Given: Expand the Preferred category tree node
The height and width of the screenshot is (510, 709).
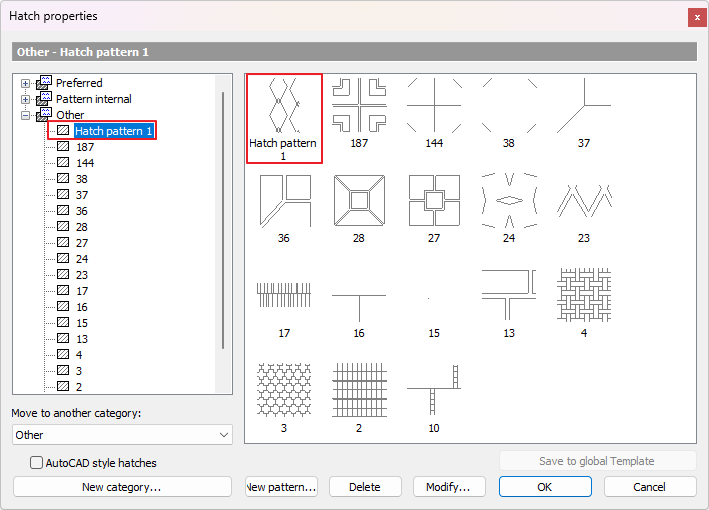Looking at the screenshot, I should pos(25,83).
